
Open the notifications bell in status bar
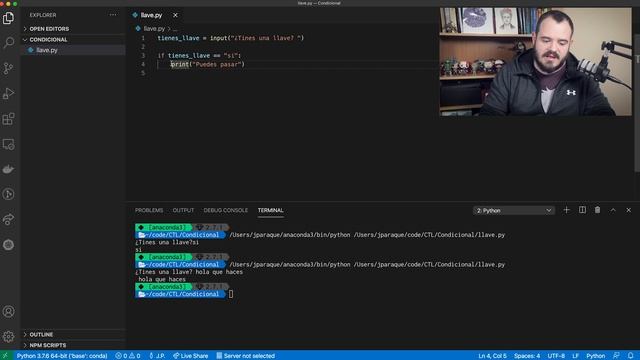(x=631, y=356)
